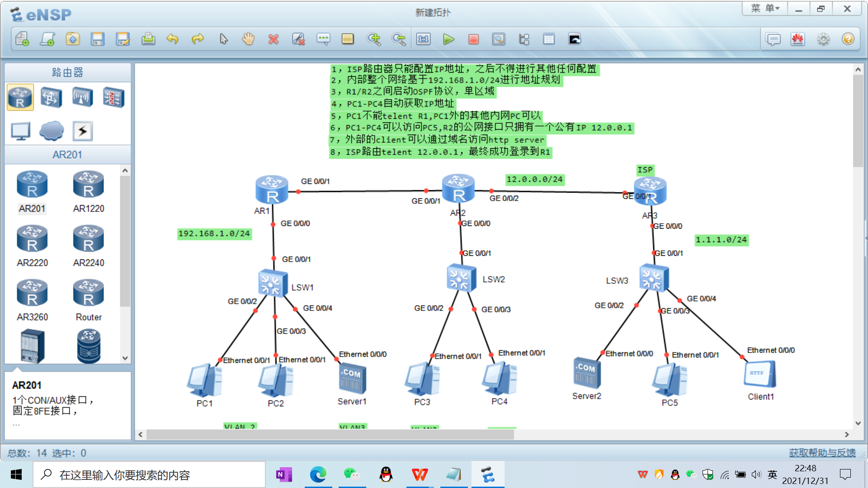Click the red Stop devices button
868x488 pixels.
coord(473,39)
